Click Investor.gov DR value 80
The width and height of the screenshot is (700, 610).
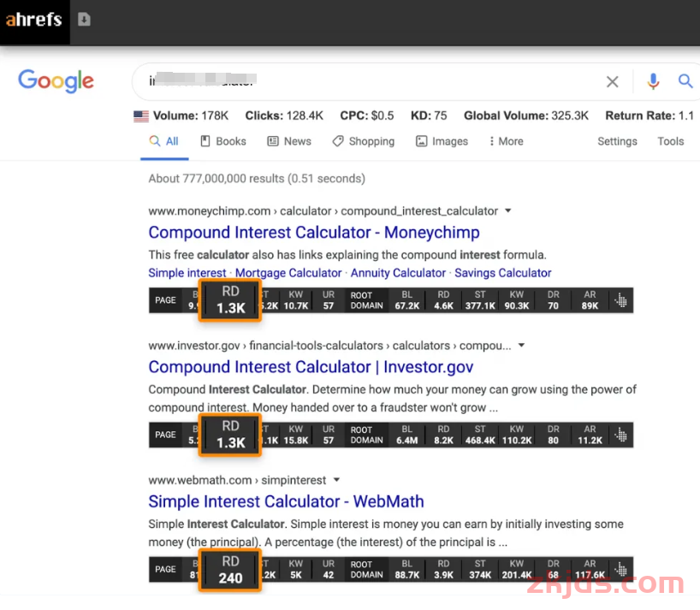553,441
